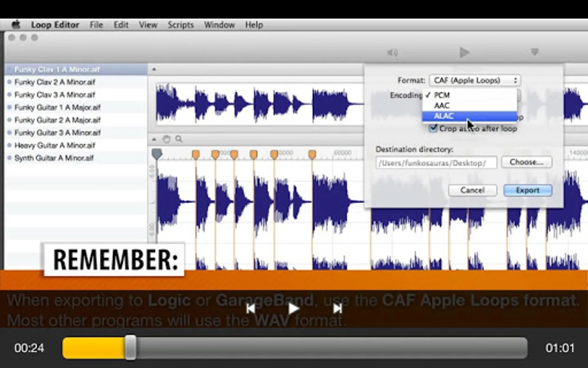This screenshot has width=588, height=368.
Task: Collapse the triangle beside the hand tool
Action: tap(154, 139)
